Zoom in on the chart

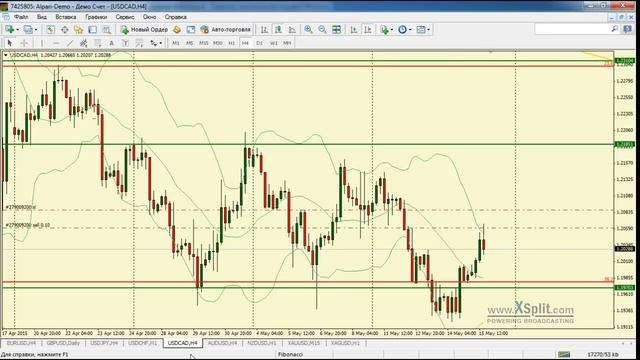tap(308, 29)
